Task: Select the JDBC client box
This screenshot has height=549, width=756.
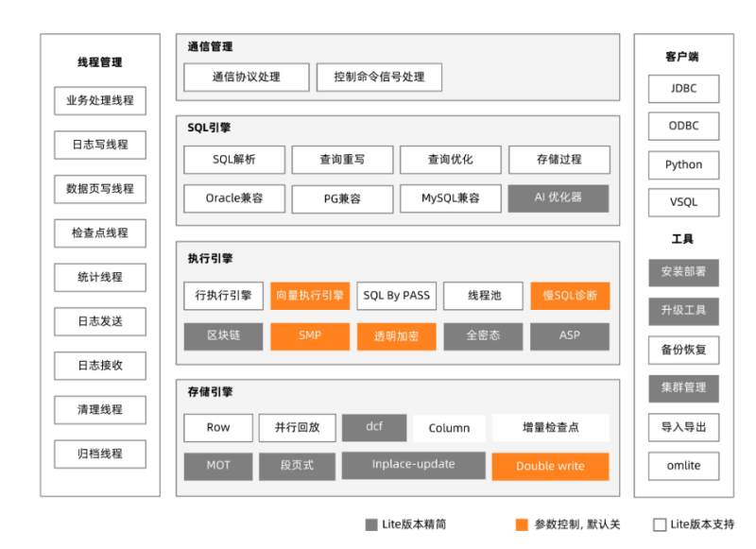Action: coord(683,89)
